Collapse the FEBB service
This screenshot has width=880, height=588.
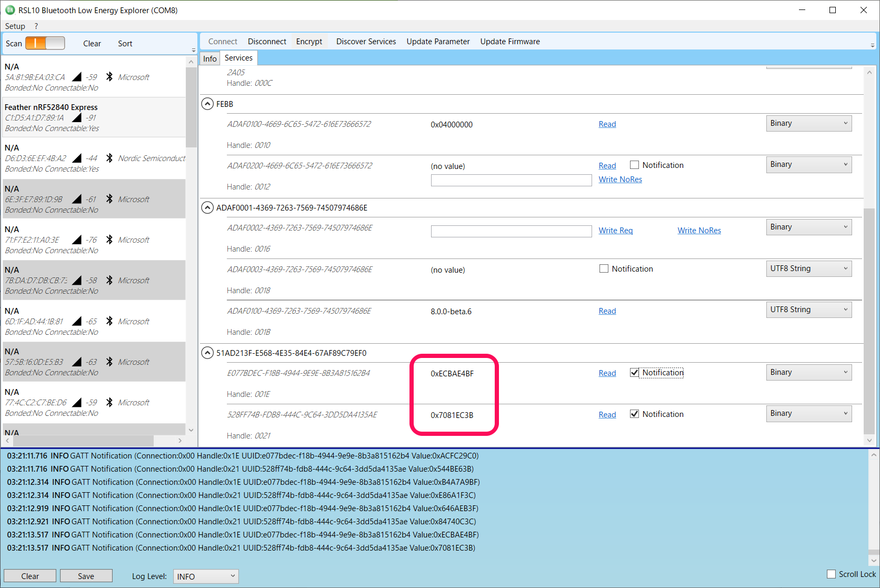[207, 104]
